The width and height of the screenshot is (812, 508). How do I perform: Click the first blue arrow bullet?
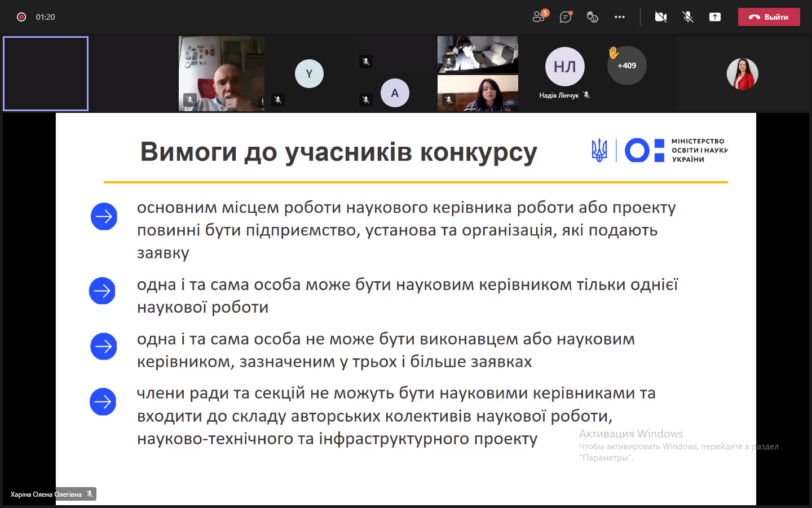(x=104, y=216)
